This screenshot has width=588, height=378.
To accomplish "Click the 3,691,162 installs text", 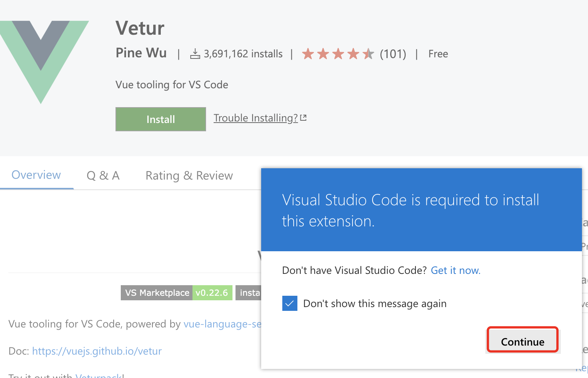I will [243, 54].
